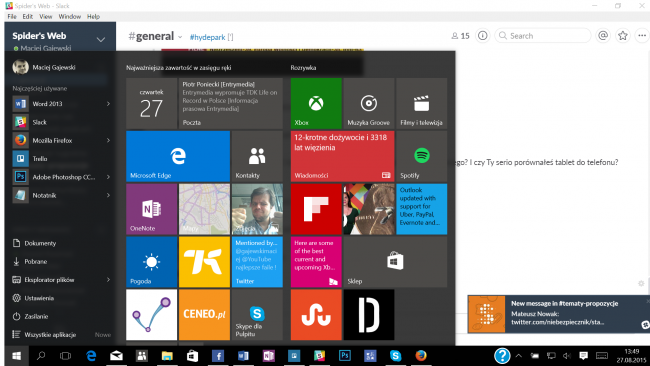Open the StumbleUpon orange tile
Image resolution: width=650 pixels, height=366 pixels.
coord(316,315)
